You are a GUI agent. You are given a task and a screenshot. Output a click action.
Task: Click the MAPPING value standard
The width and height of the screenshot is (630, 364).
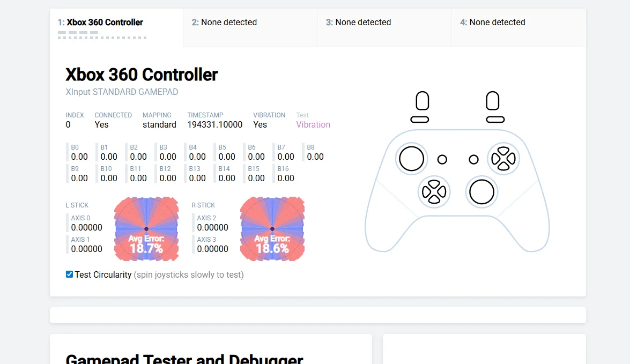(159, 124)
